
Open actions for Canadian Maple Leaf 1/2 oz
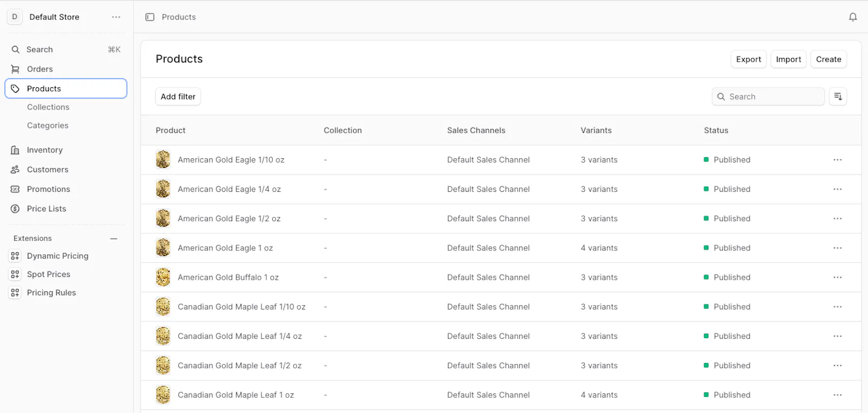[838, 365]
